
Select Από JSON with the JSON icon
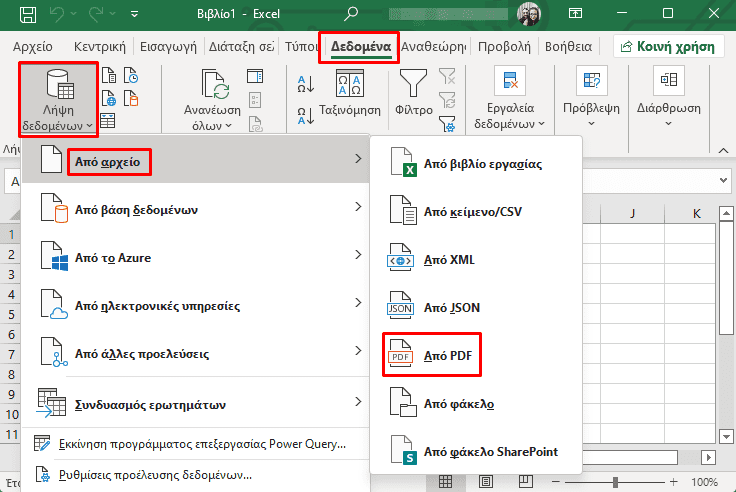coord(476,308)
